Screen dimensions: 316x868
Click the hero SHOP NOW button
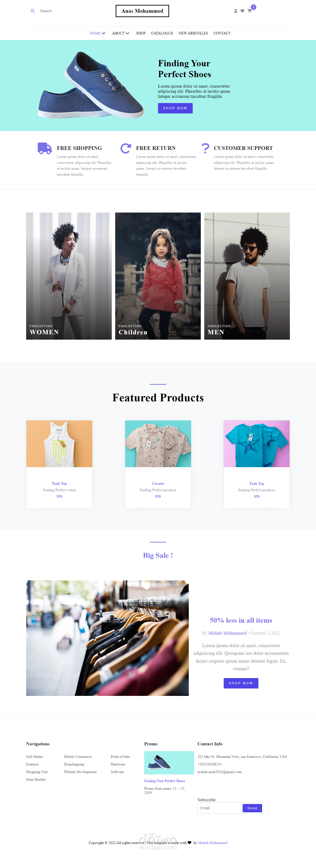point(175,108)
